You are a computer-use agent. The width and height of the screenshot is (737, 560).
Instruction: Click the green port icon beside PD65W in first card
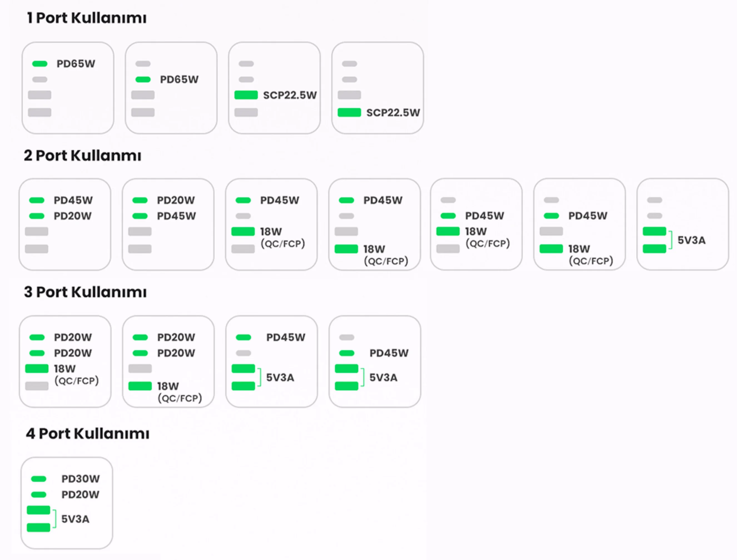tap(40, 64)
